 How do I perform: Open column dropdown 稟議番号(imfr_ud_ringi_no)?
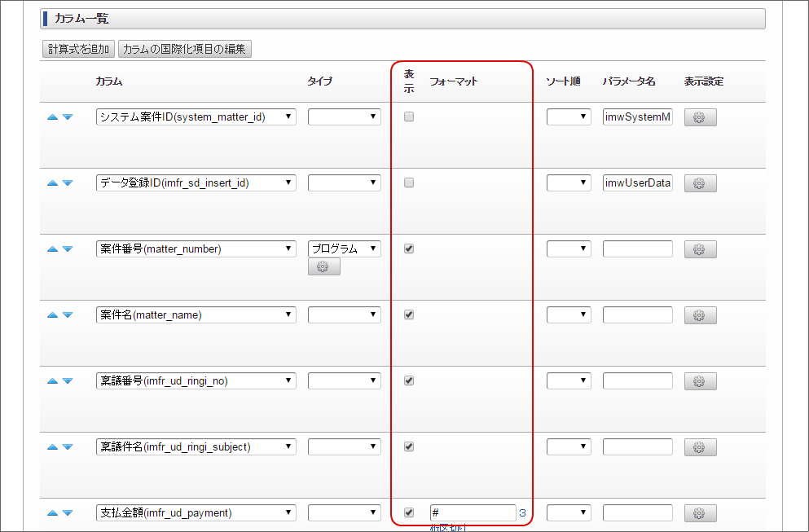pos(196,380)
